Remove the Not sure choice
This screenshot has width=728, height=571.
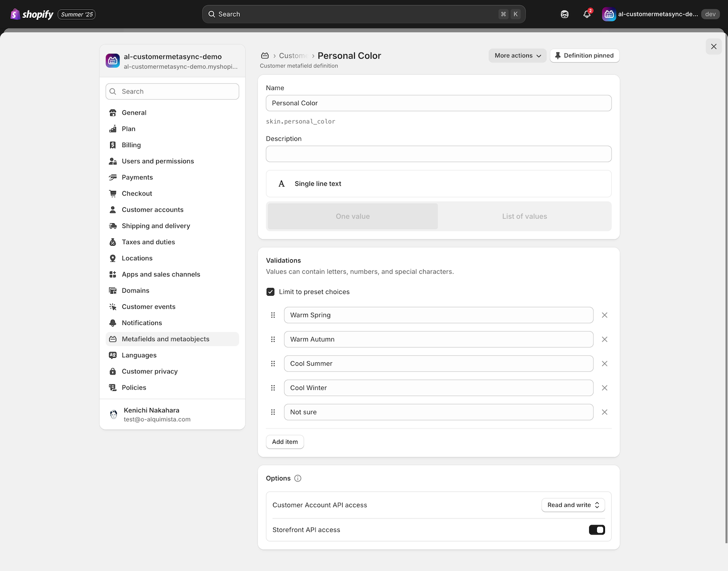pyautogui.click(x=604, y=412)
